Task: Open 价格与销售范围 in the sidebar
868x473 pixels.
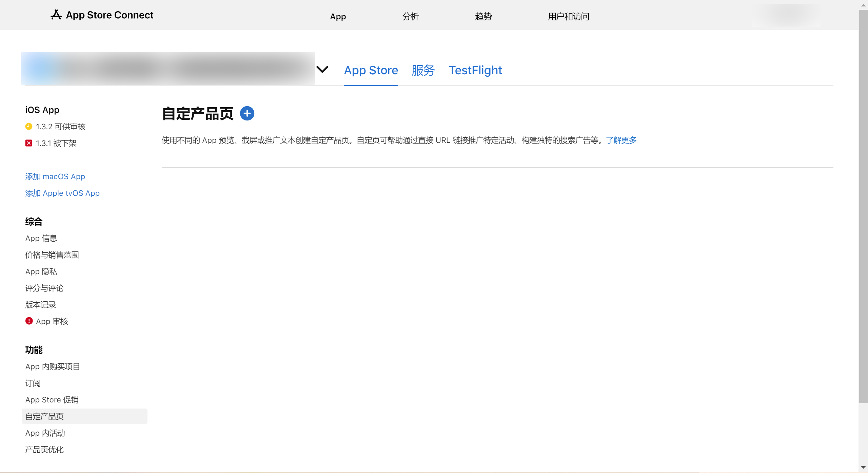Action: tap(52, 255)
